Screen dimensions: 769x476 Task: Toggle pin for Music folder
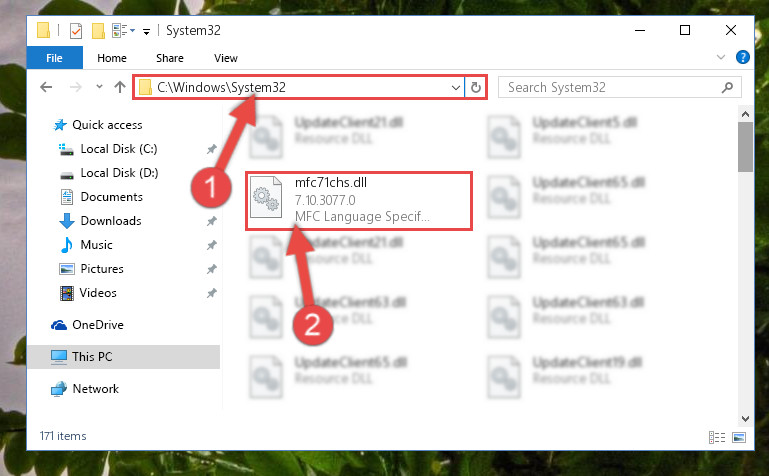click(x=211, y=245)
